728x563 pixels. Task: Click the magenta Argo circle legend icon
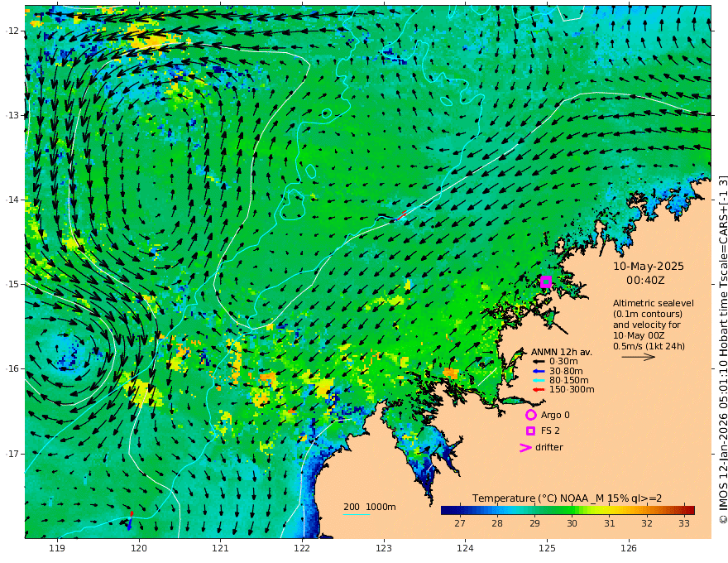coord(530,415)
